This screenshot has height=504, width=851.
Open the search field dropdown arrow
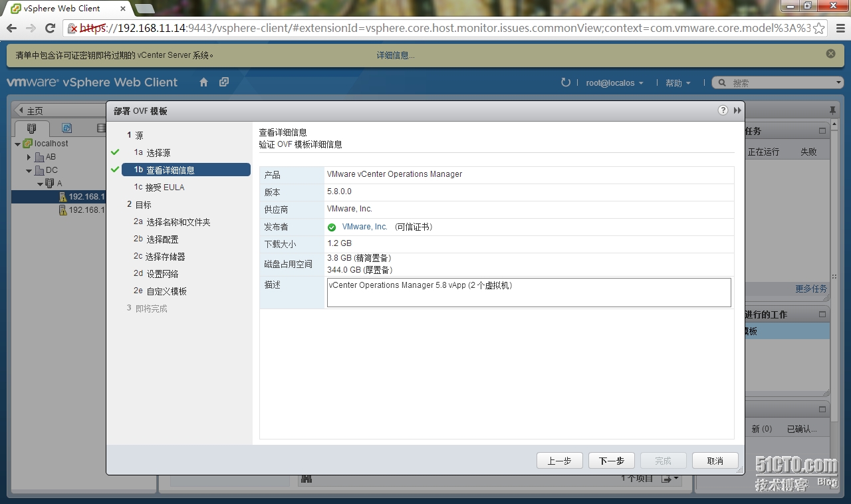[838, 83]
